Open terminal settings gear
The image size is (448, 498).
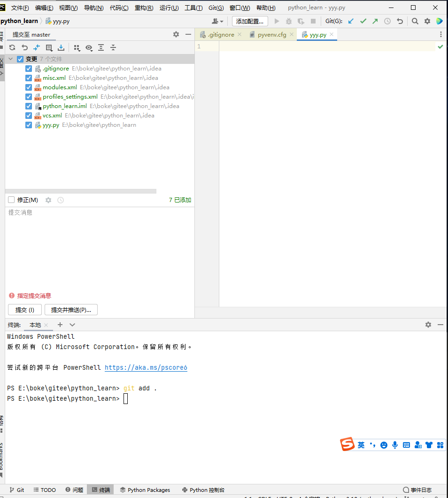[428, 325]
